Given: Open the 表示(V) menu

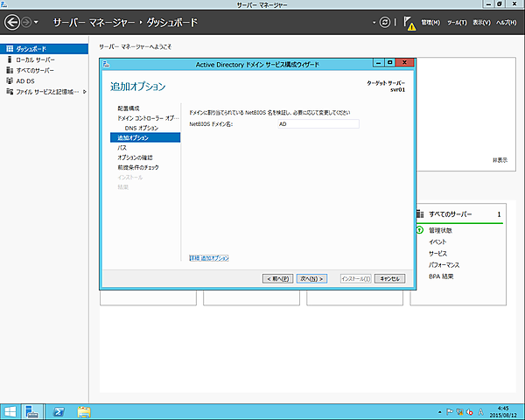Looking at the screenshot, I should point(480,22).
